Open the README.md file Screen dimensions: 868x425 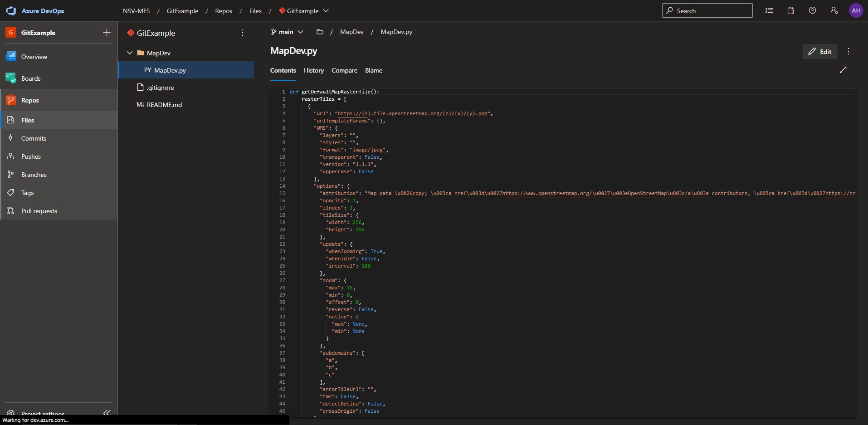coord(164,105)
